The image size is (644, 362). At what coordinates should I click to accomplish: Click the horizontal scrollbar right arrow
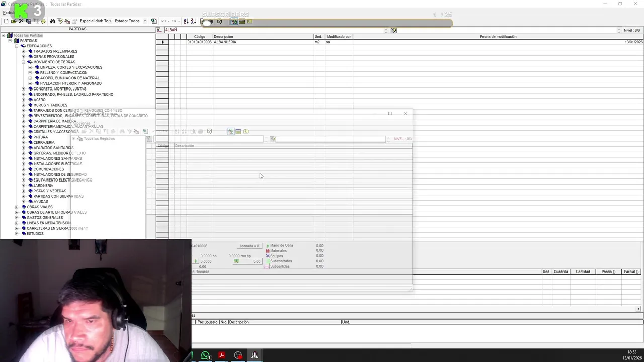pos(638,309)
